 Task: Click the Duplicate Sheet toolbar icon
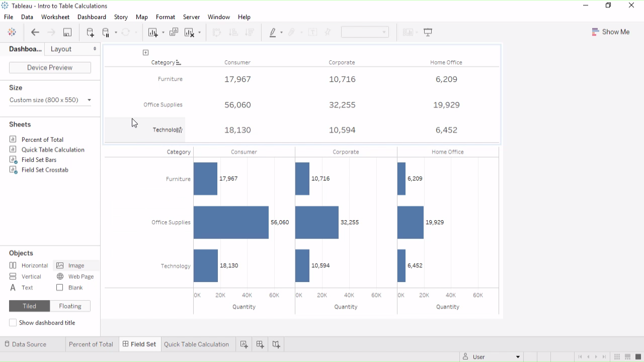click(174, 32)
